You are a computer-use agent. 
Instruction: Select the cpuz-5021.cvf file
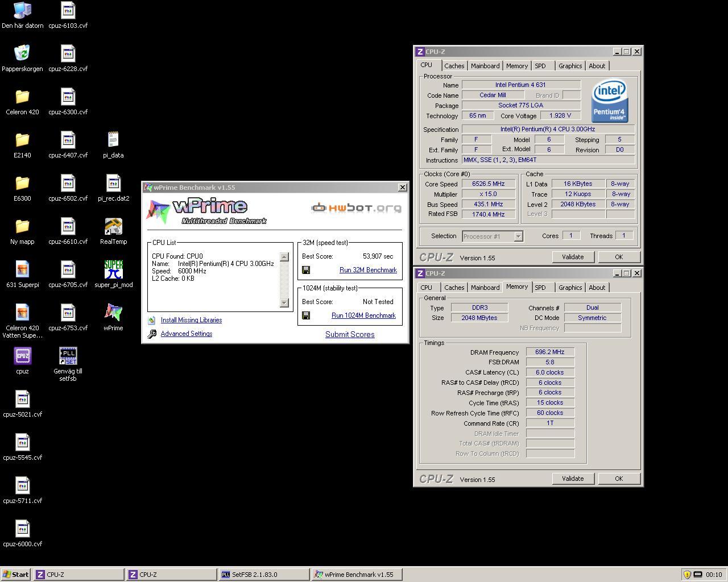coord(22,404)
